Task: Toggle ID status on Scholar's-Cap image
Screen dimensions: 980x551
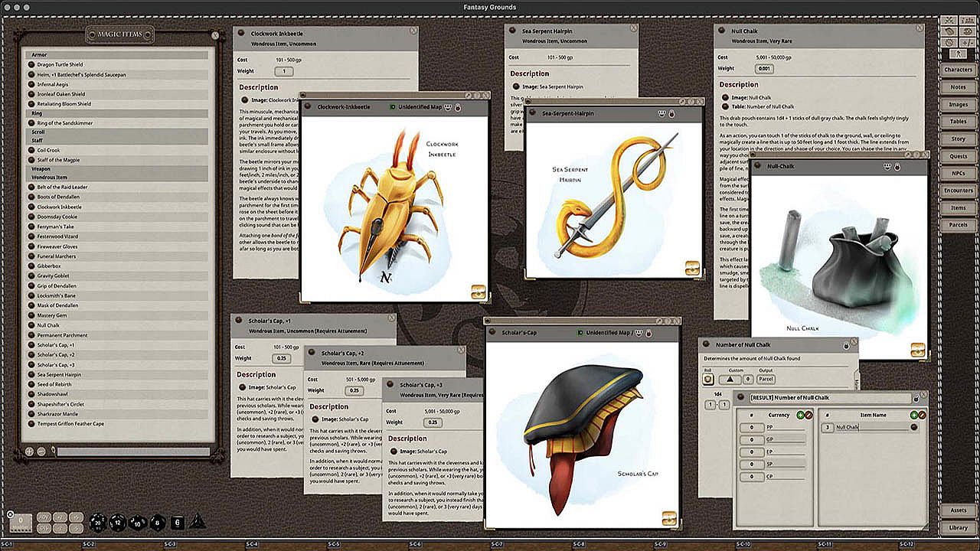Action: (580, 333)
